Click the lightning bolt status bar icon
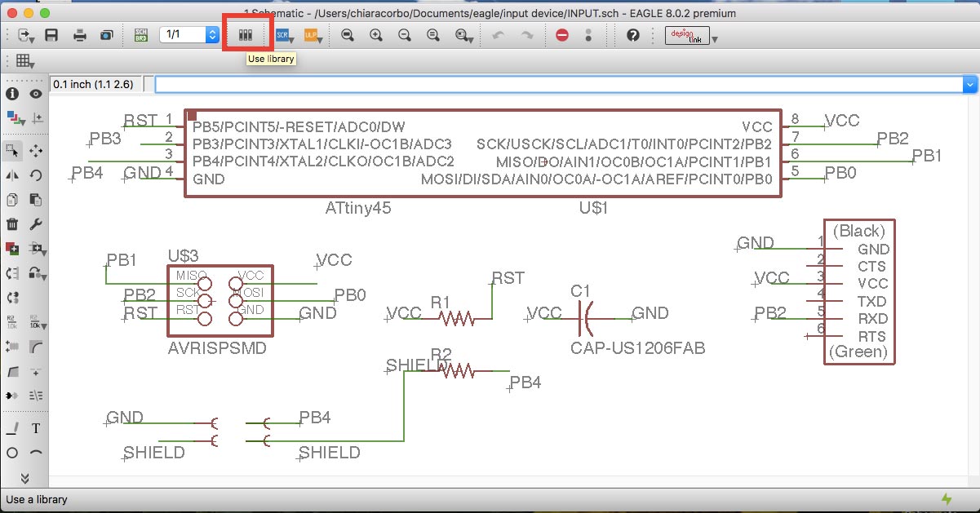The width and height of the screenshot is (980, 513). [x=947, y=498]
